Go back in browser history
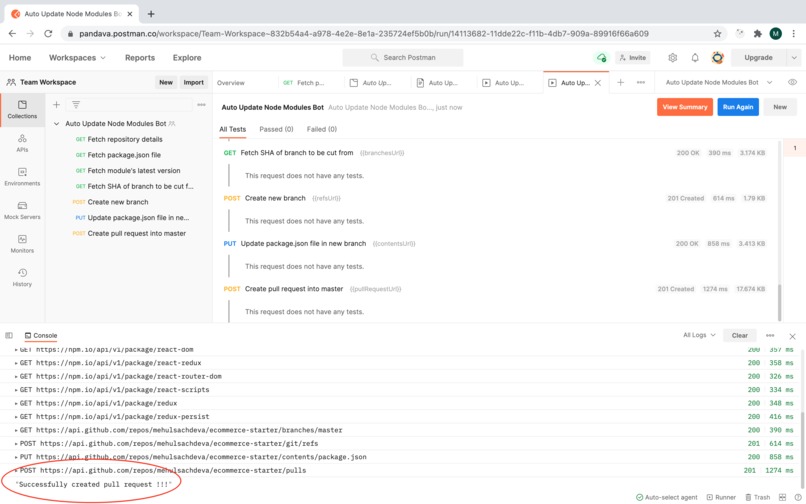Viewport: 806px width, 504px height. pyautogui.click(x=12, y=33)
